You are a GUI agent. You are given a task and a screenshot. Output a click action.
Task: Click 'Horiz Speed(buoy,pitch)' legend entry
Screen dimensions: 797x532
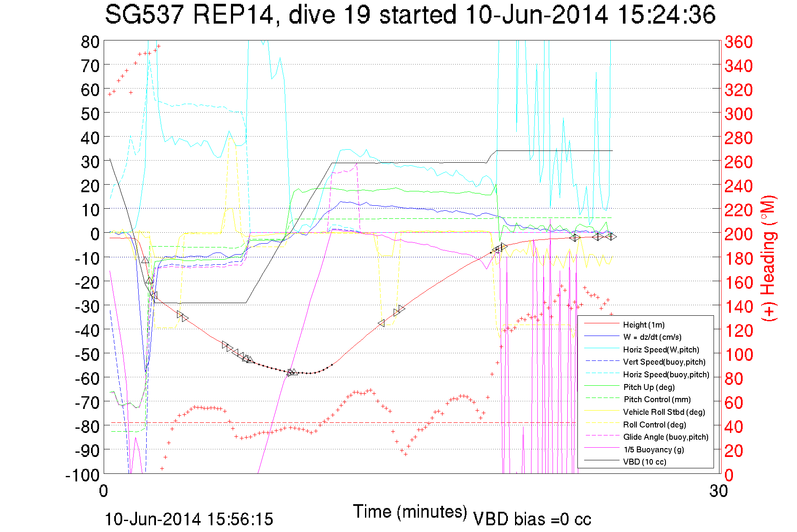coord(666,374)
